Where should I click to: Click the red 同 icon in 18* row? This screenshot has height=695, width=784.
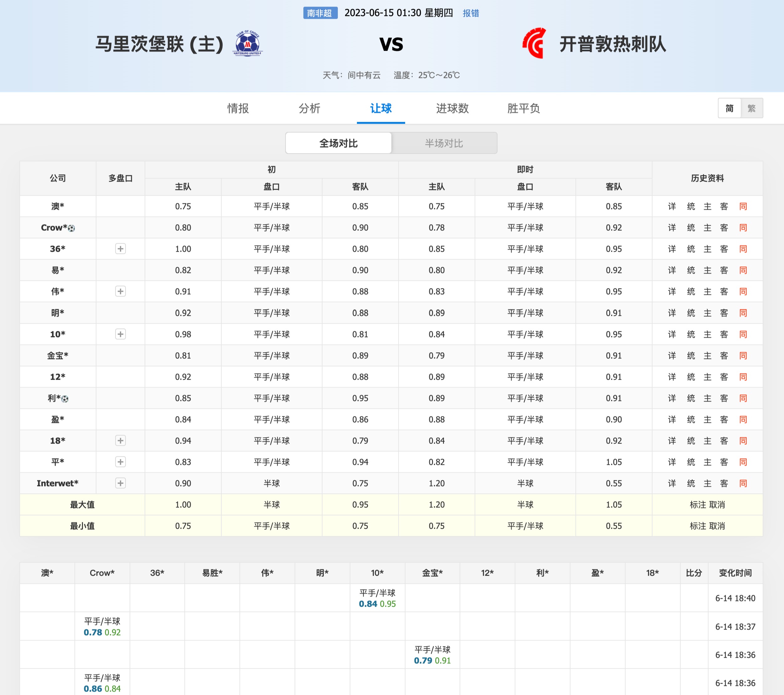743,441
